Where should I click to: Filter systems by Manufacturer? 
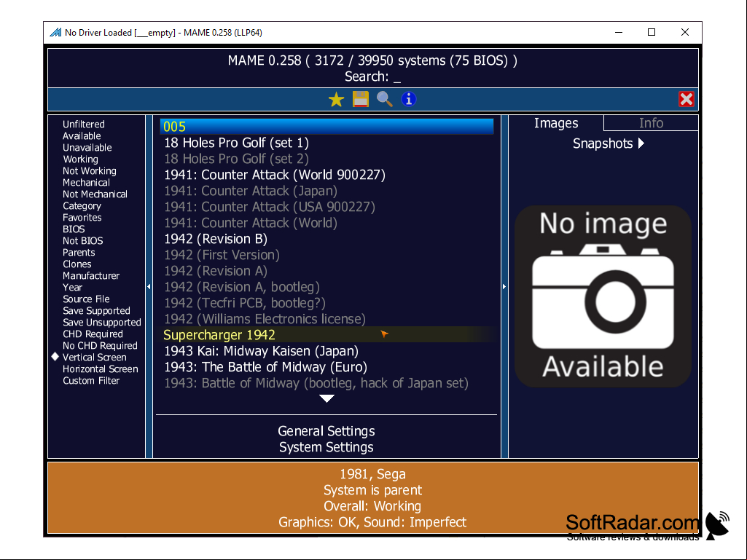[91, 276]
